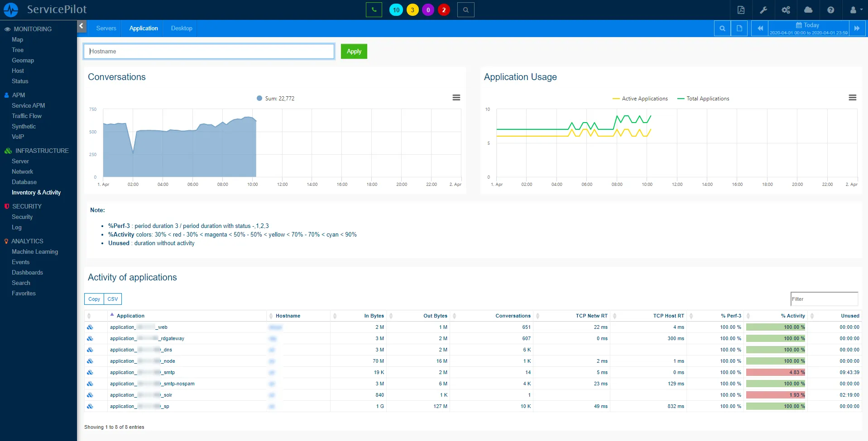
Task: Open settings via the gears icon
Action: click(786, 9)
